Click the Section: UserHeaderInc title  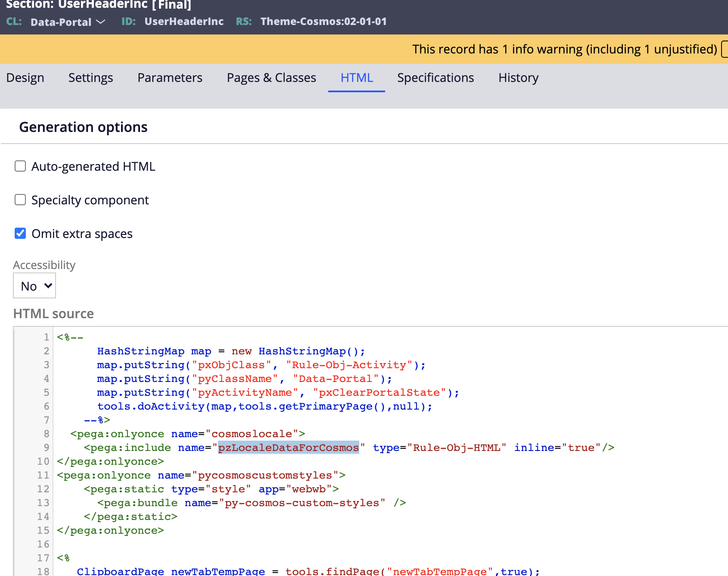click(x=99, y=5)
